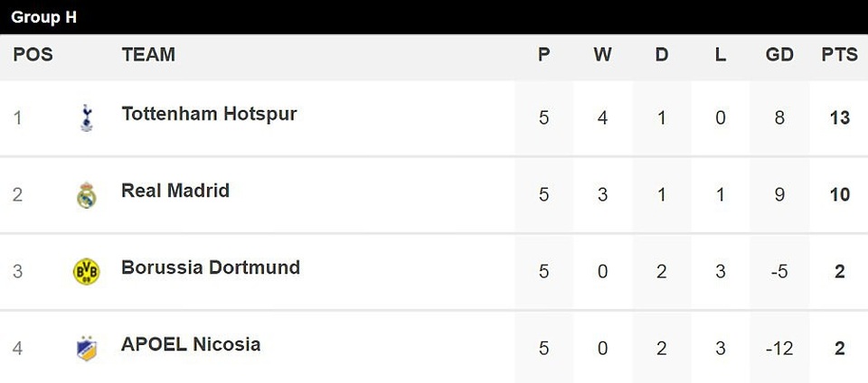Open the Real Madrid team link

[175, 191]
